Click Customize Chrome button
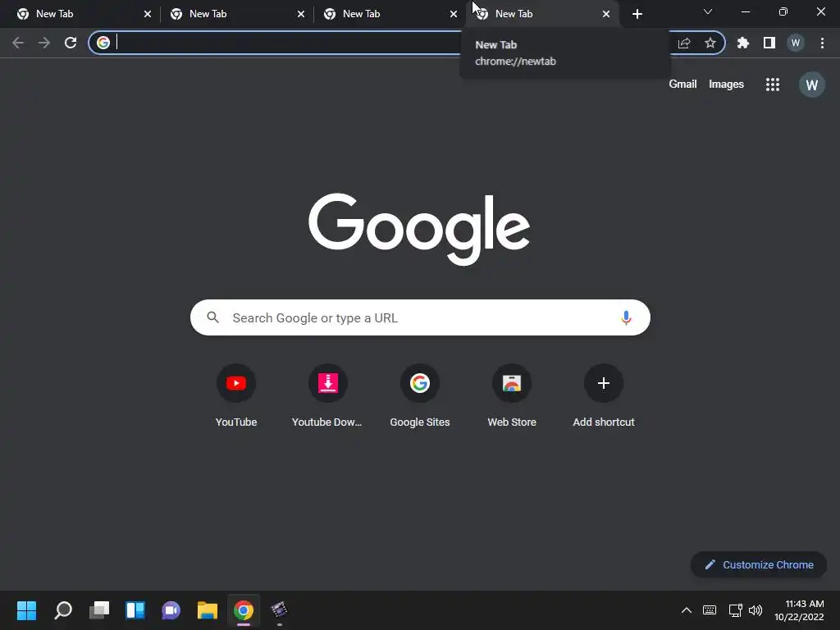 (x=759, y=564)
